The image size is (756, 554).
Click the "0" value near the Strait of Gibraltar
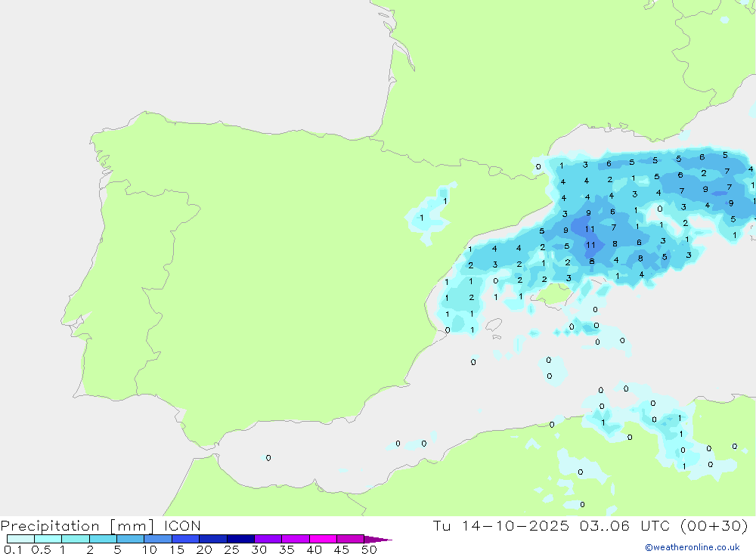click(x=268, y=458)
